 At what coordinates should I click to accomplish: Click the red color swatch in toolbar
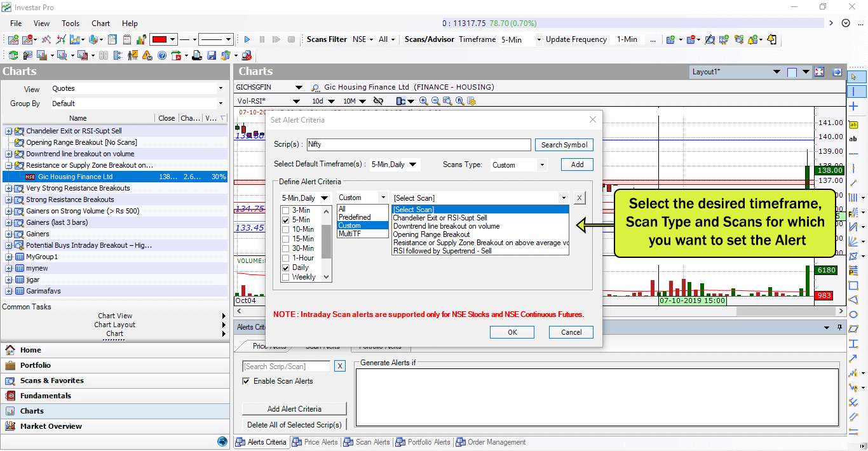(x=159, y=39)
